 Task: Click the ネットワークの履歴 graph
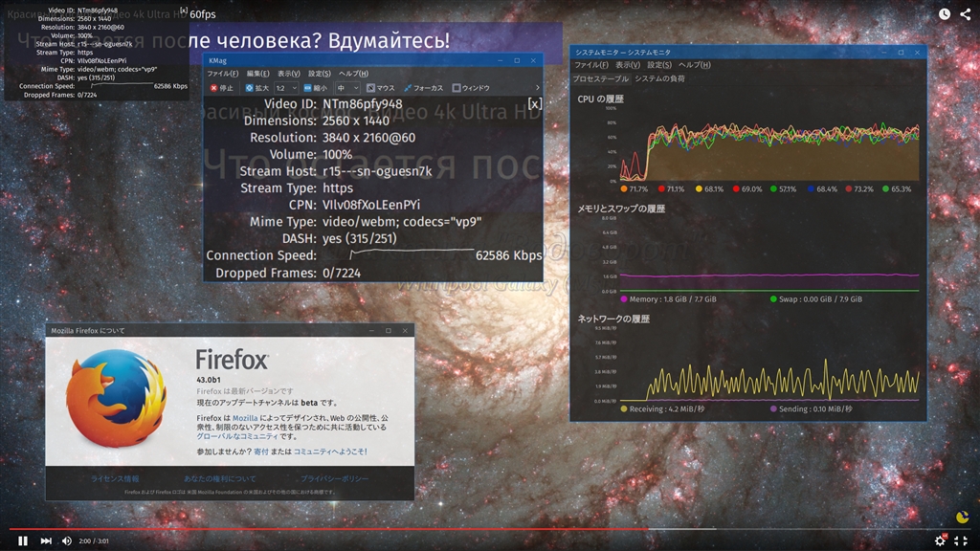tap(768, 364)
